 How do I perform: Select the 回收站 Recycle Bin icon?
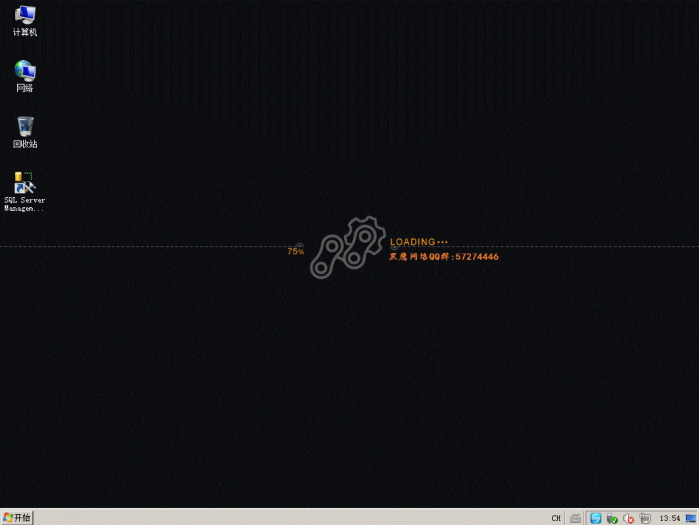tap(25, 132)
